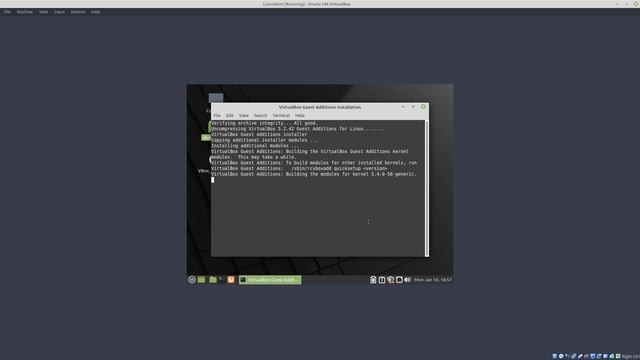
Task: Open the file manager from the guest panel
Action: tap(213, 280)
